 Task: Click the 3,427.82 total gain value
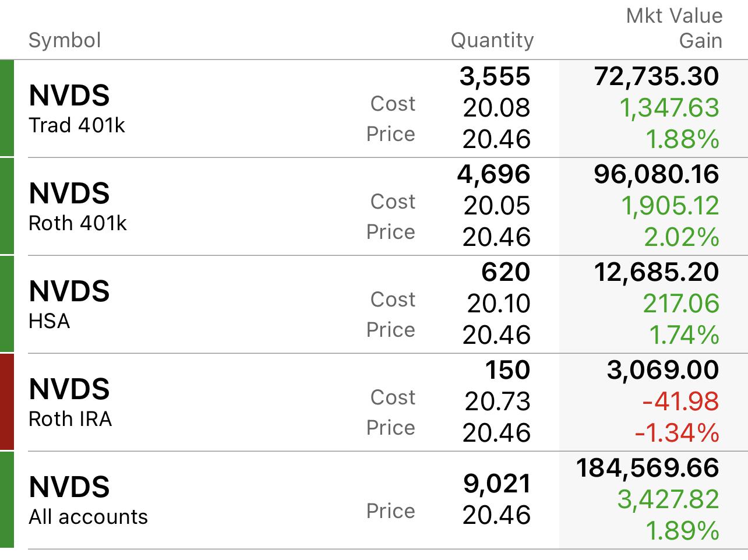(668, 499)
